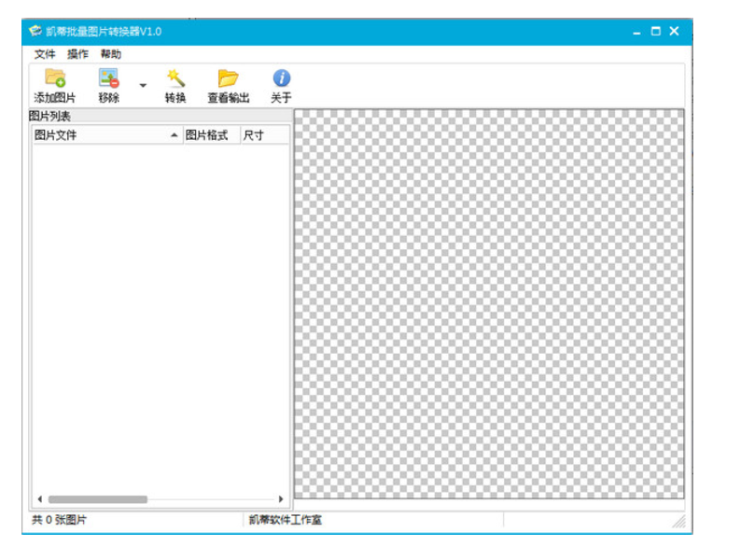Click the list scrollbar's left arrow
740x560 pixels.
(39, 499)
